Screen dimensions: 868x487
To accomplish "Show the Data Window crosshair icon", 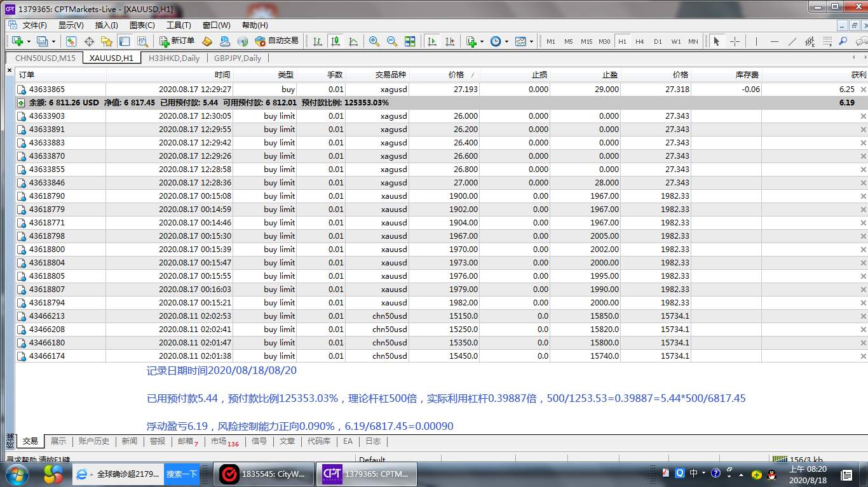I will coord(89,41).
